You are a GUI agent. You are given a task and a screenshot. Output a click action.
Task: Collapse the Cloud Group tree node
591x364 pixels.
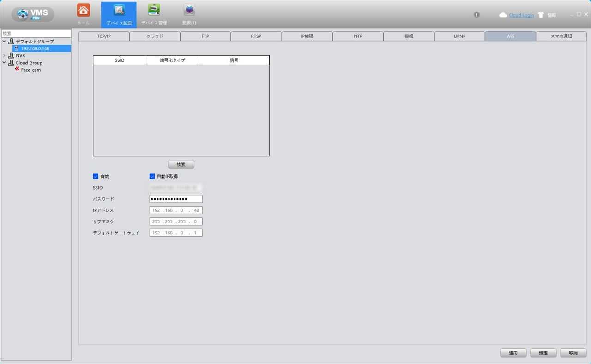coord(4,63)
